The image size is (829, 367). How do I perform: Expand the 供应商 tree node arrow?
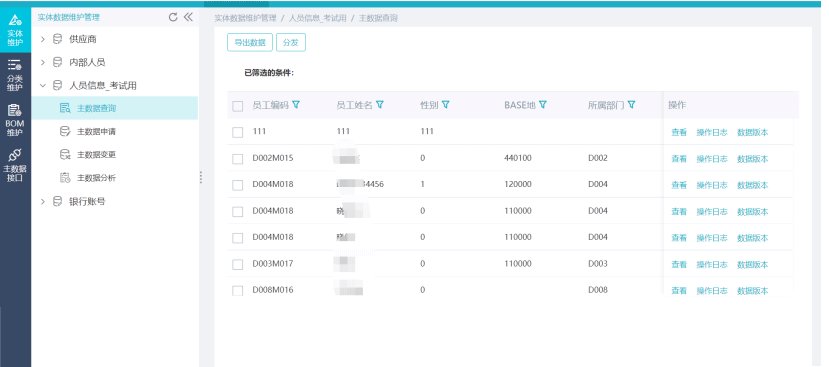tap(43, 39)
